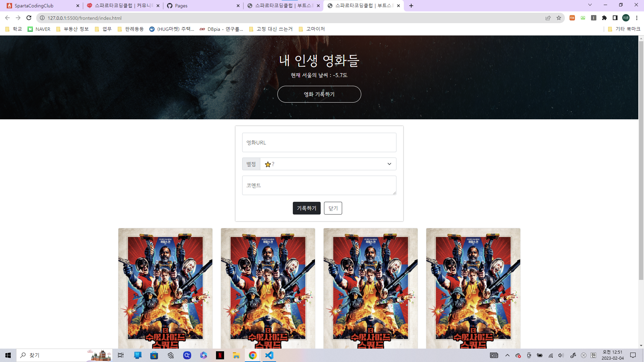Screen dimensions: 644x362
Task: Open Settings gear on the taskbar
Action: pos(171,355)
